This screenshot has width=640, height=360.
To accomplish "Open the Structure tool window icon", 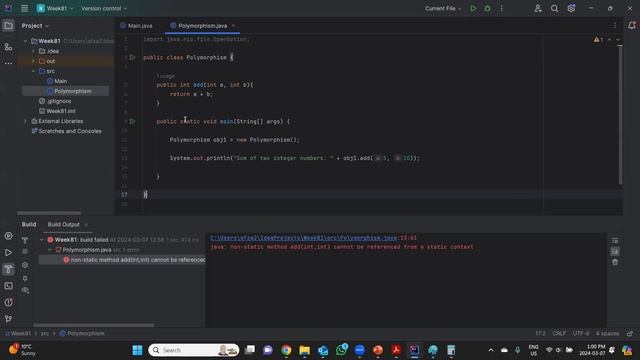I will point(8,47).
